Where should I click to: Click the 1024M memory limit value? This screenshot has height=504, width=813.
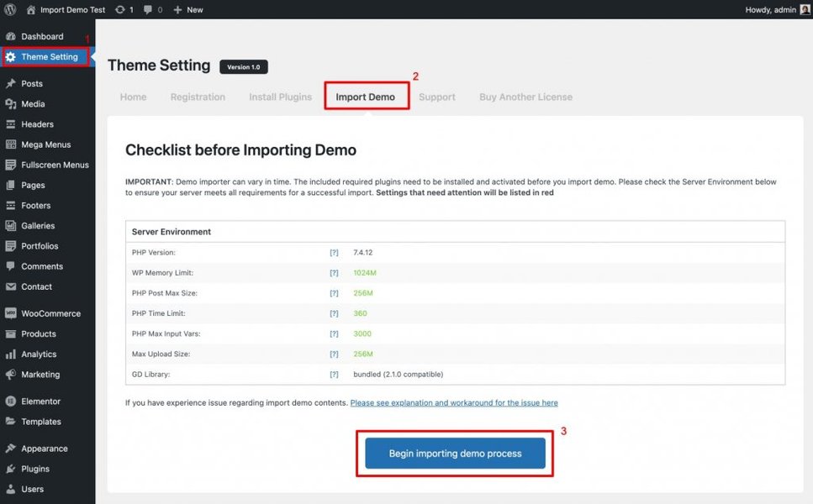coord(365,273)
